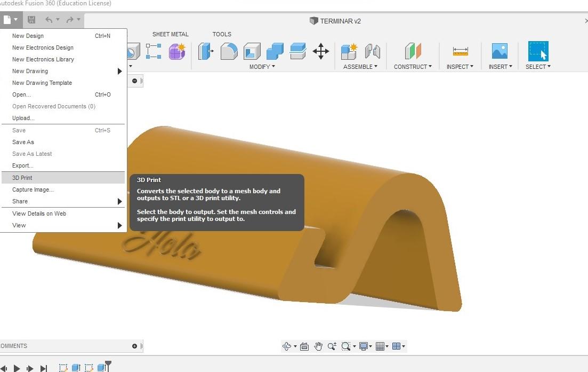Click the Redo arrow icon
Viewport: 588px width, 372px height.
pos(70,20)
